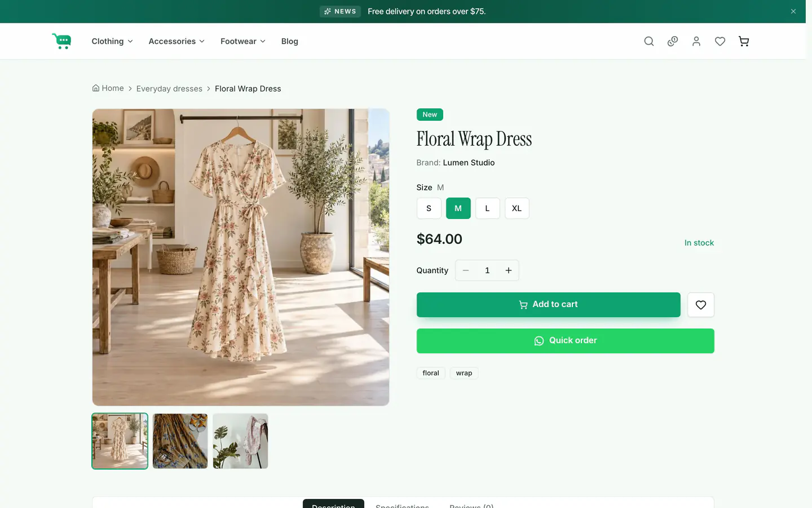This screenshot has height=508, width=812.
Task: Increase quantity with plus button
Action: pyautogui.click(x=509, y=270)
